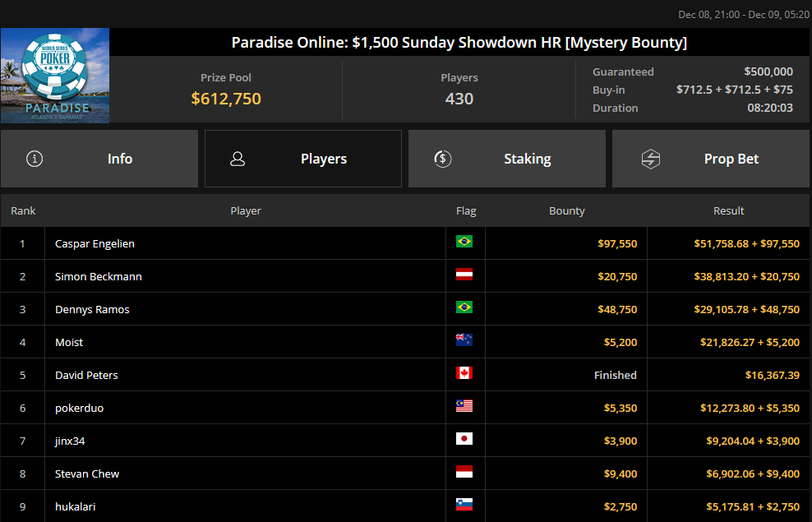Click the Result column header
The height and width of the screenshot is (522, 812).
(728, 211)
